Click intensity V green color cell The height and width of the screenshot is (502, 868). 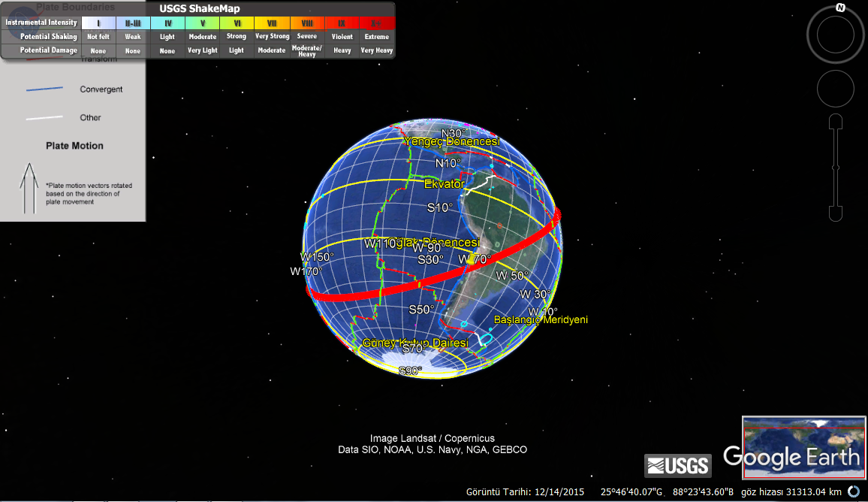pyautogui.click(x=203, y=23)
